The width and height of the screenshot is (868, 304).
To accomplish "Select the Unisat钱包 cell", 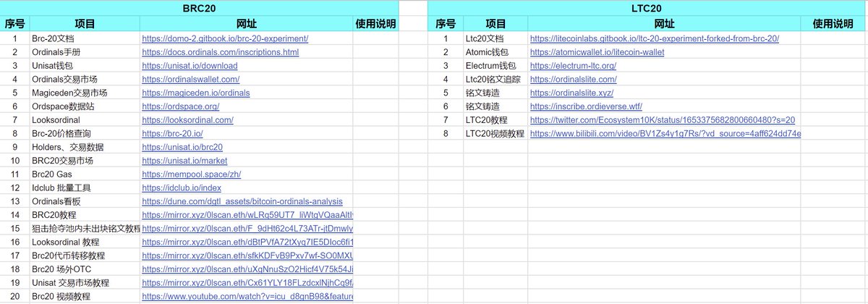I will pos(85,66).
